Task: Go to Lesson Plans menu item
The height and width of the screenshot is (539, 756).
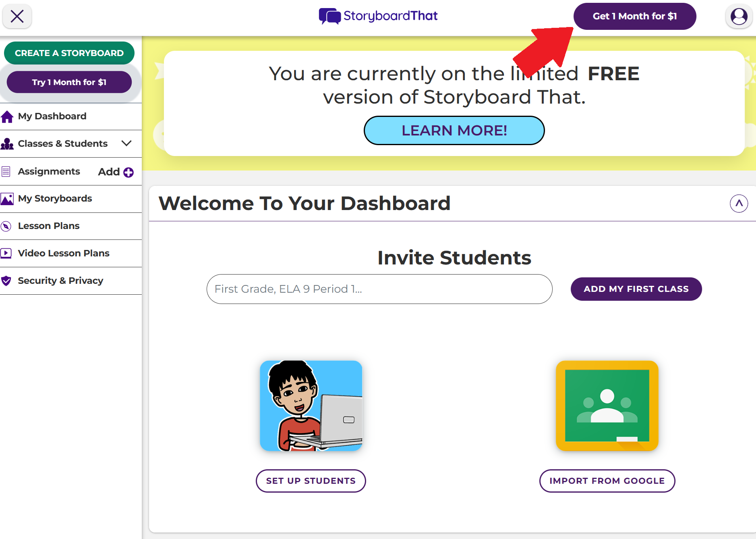Action: point(49,226)
